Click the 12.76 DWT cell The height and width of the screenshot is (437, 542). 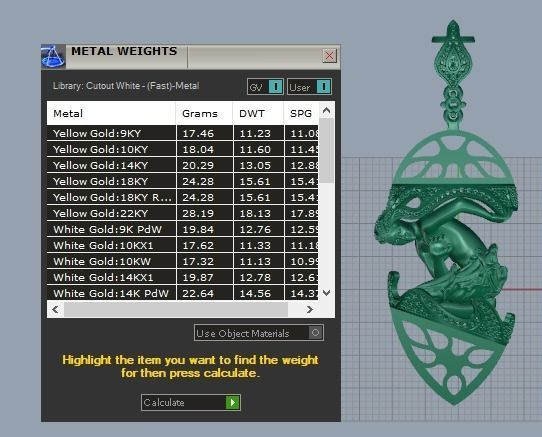259,229
